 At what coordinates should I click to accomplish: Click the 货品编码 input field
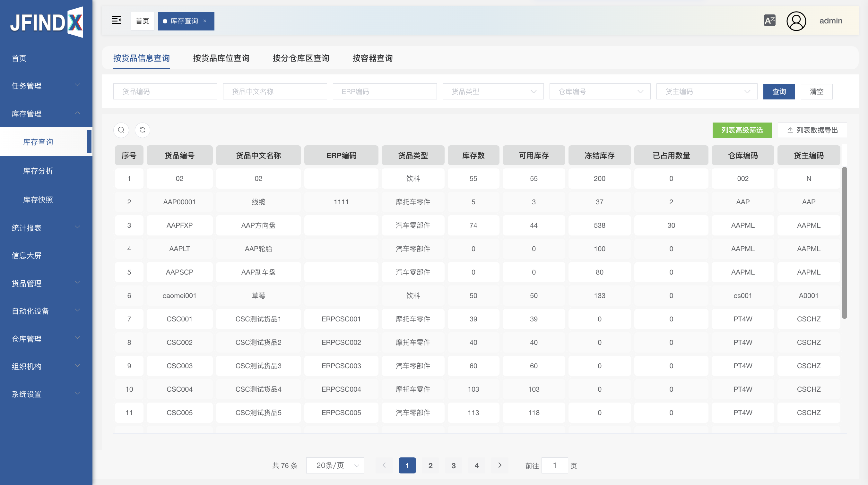165,91
